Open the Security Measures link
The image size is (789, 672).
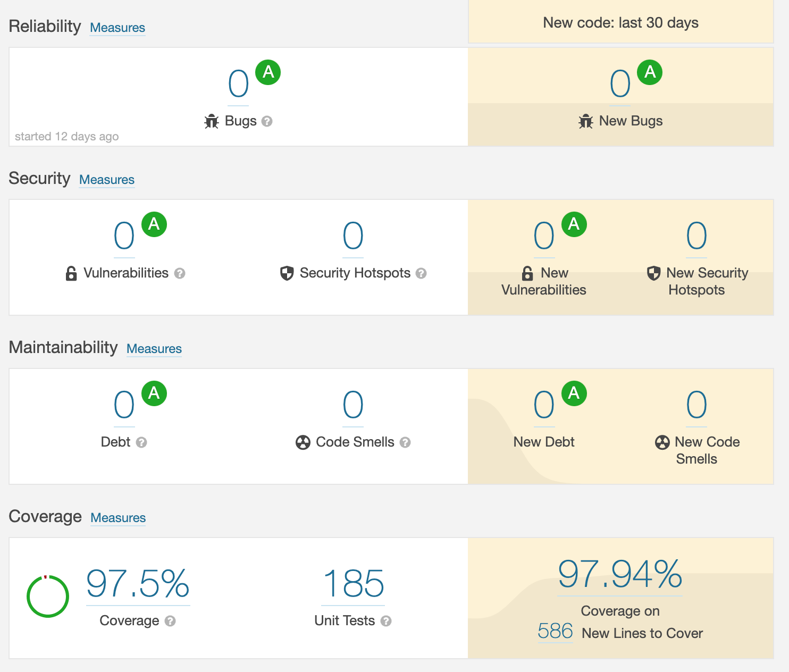tap(107, 180)
